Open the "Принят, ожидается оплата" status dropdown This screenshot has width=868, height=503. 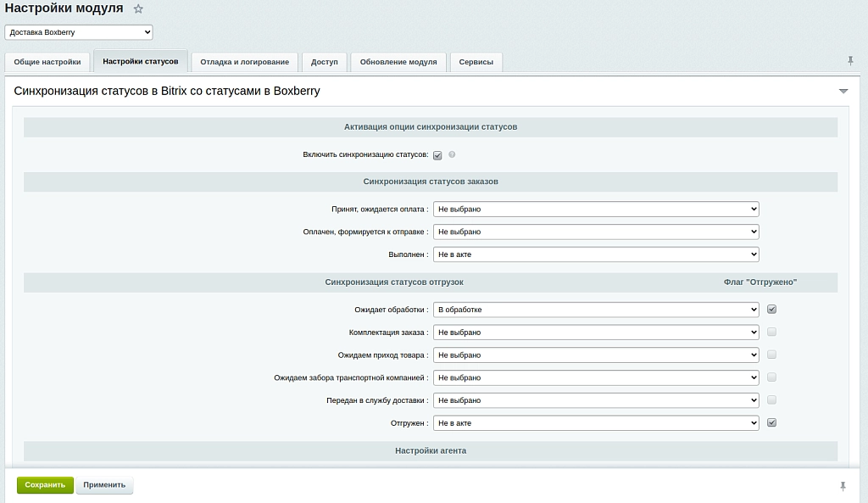tap(596, 209)
